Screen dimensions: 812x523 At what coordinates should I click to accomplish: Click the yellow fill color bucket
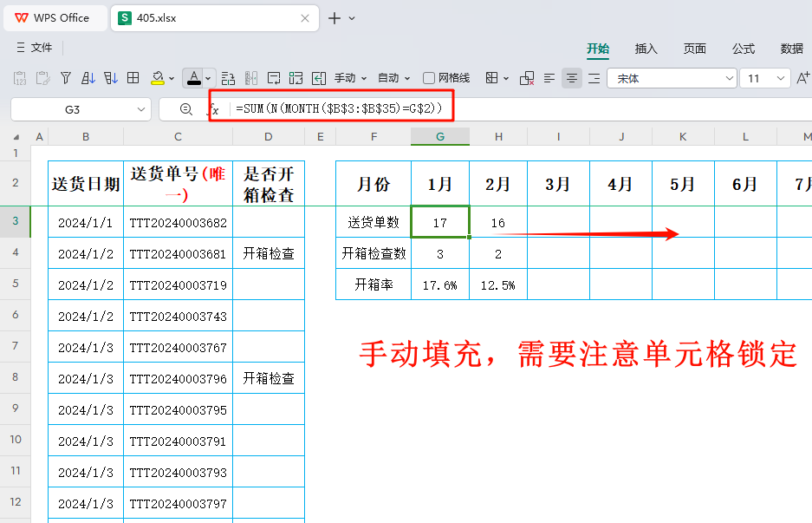tap(158, 78)
